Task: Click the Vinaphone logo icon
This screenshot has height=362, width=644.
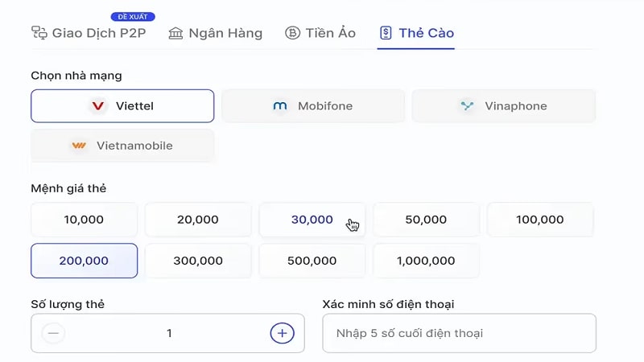Action: 467,106
